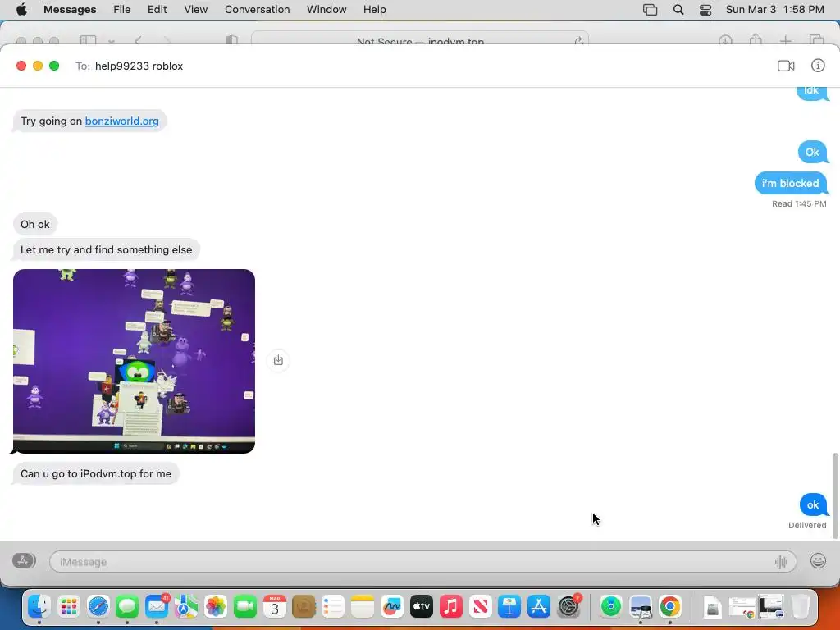This screenshot has height=630, width=840.
Task: Open Mail in the Dock
Action: (x=157, y=606)
